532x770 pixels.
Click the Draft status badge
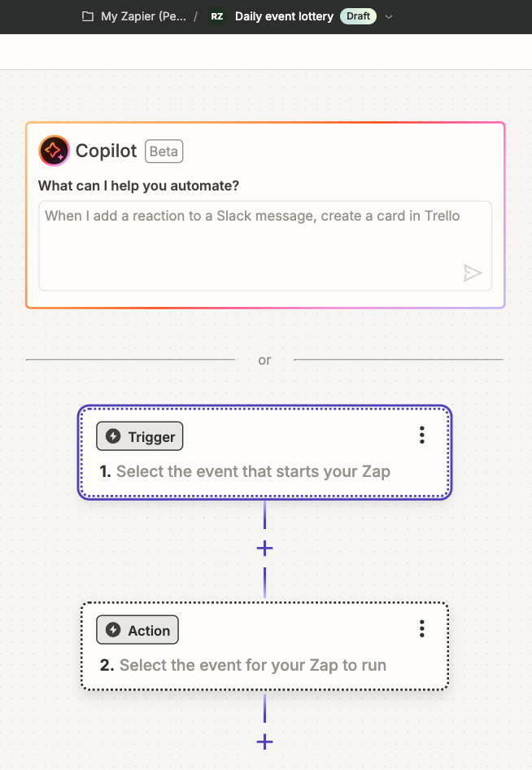pyautogui.click(x=358, y=16)
